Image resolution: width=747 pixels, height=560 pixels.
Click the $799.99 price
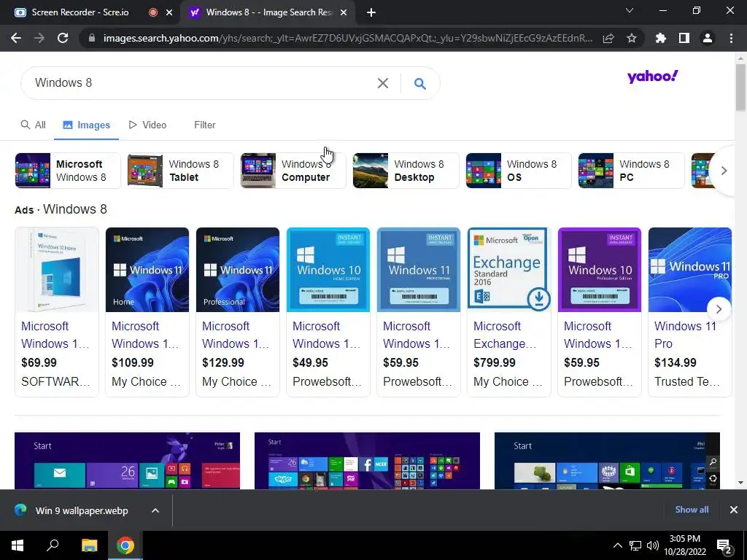point(495,362)
